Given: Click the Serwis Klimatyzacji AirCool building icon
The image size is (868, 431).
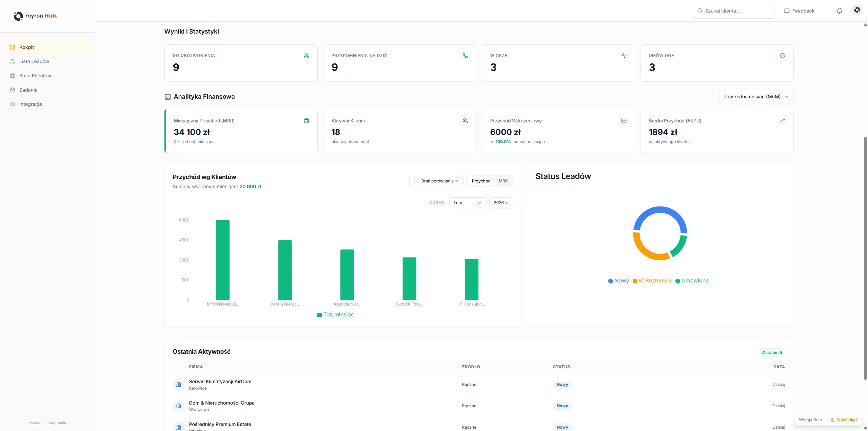Looking at the screenshot, I should click(x=178, y=385).
